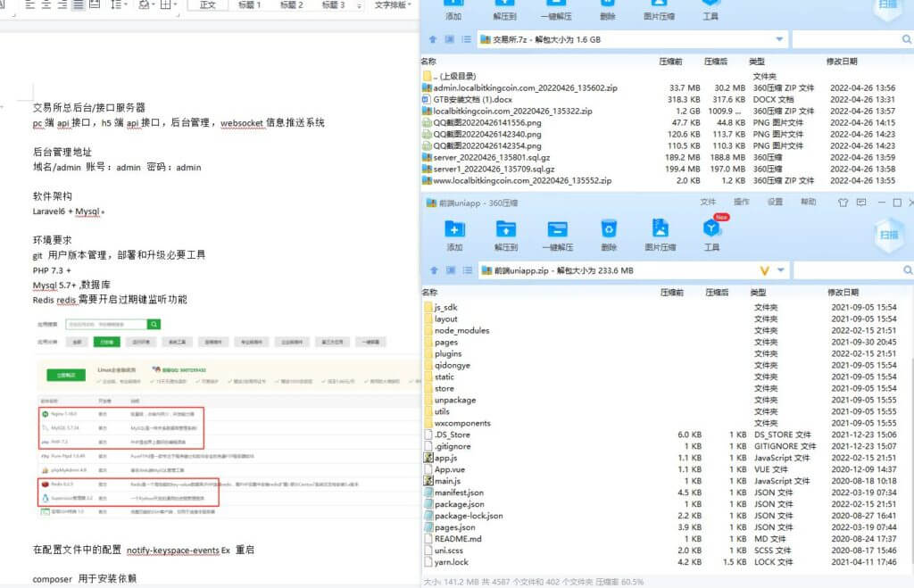The height and width of the screenshot is (588, 914).
Task: Expand the 前端uniapp.zip address bar dropdown
Action: point(781,270)
